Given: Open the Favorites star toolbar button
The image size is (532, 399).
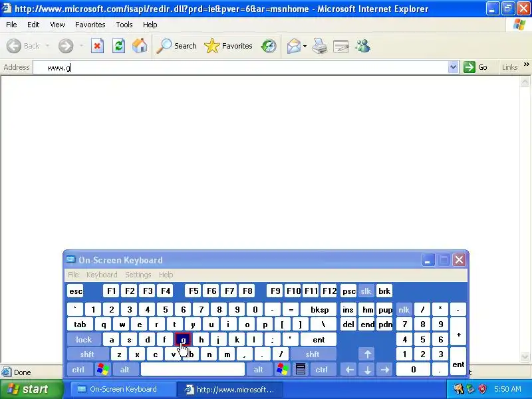Looking at the screenshot, I should [x=228, y=46].
